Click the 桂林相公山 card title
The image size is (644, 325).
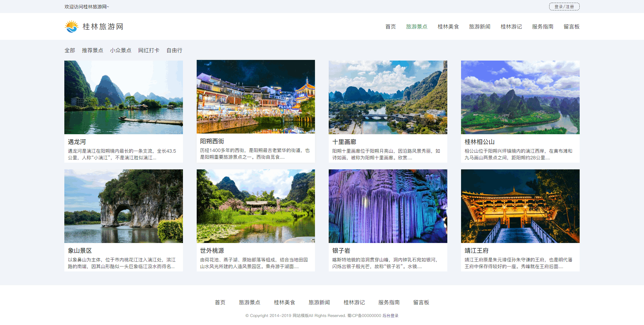(x=479, y=142)
